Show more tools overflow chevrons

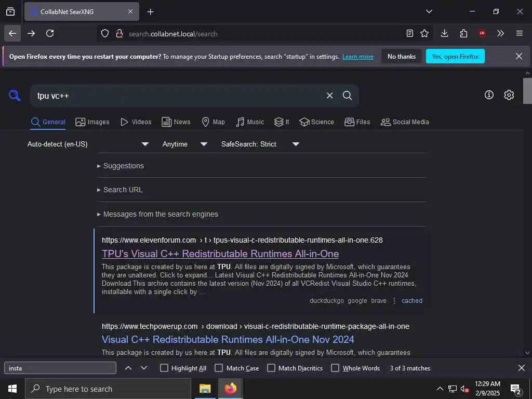(x=500, y=33)
